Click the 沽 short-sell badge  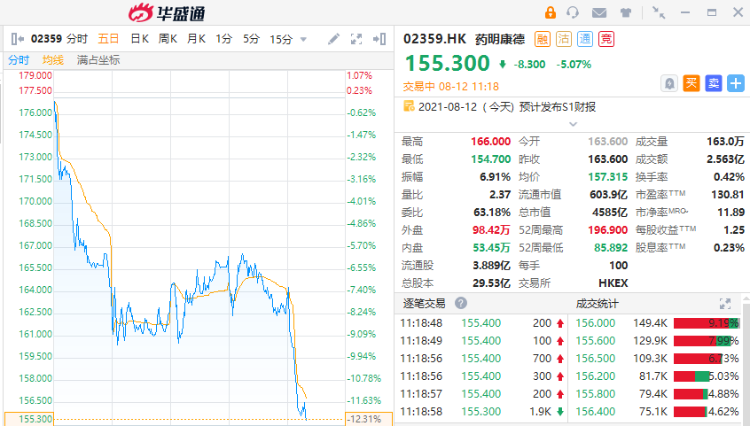[x=563, y=39]
